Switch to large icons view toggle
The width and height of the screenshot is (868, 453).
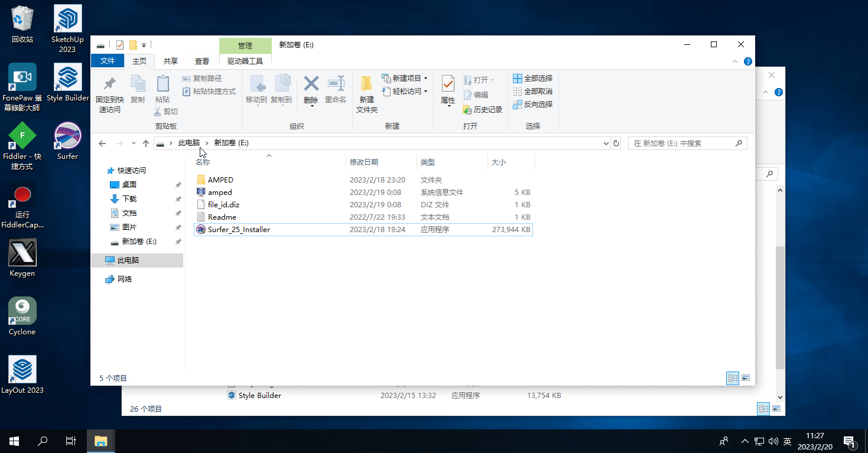pos(746,378)
